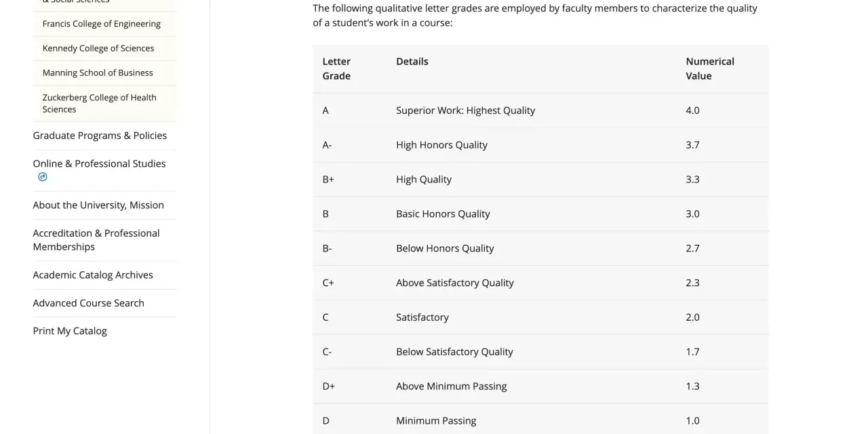Open Kennedy College of Sciences link
This screenshot has width=868, height=434.
[x=98, y=48]
